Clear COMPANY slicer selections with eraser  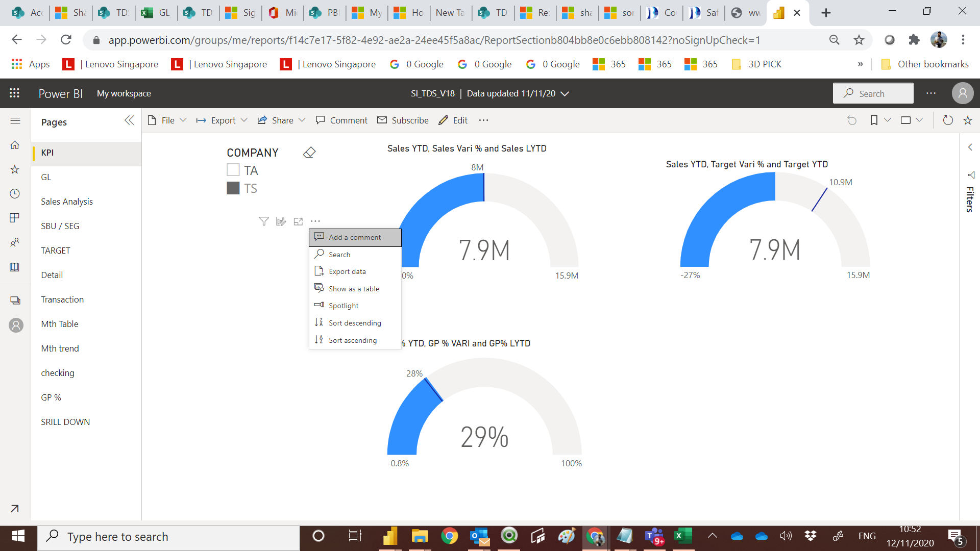tap(309, 153)
